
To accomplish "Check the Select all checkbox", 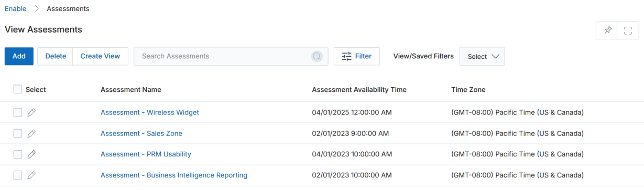I will [x=18, y=89].
